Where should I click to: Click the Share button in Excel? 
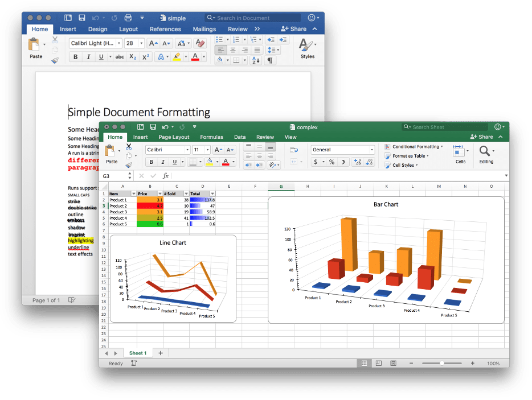pos(482,137)
